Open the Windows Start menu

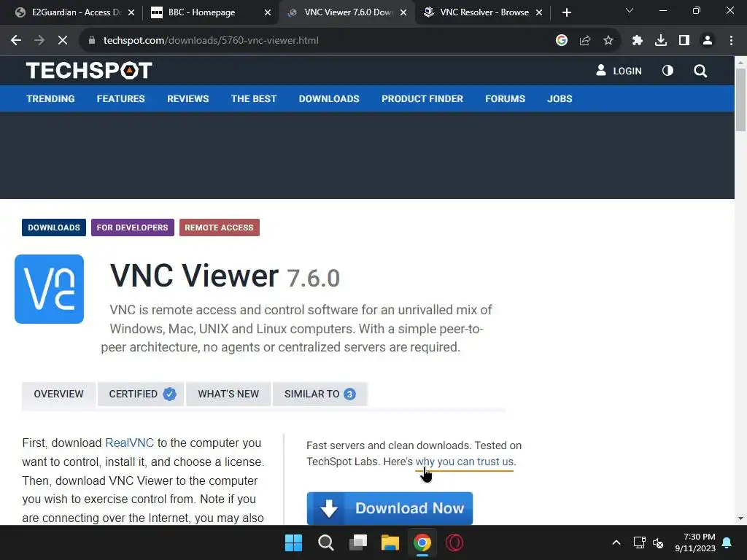click(293, 542)
